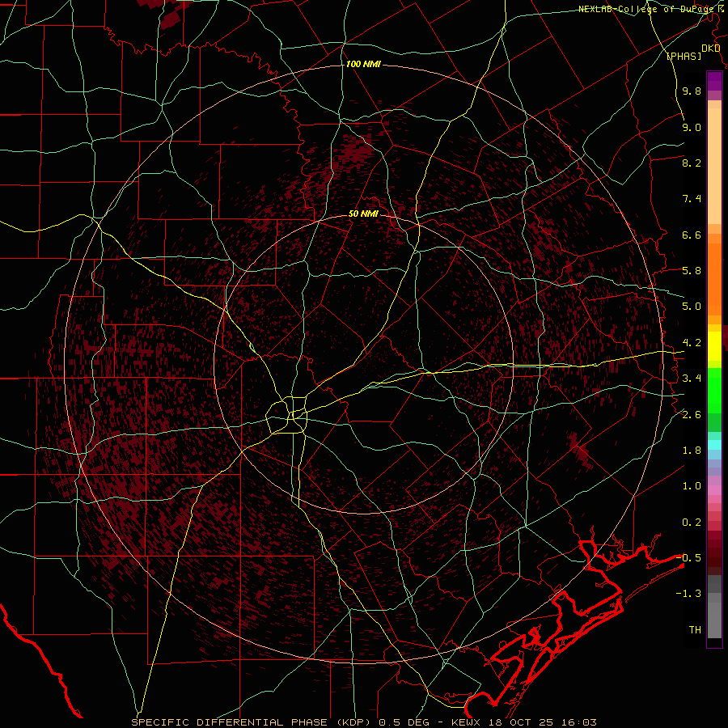Click the 9.0 value on color scale
Screen dimensions: 728x728
click(x=692, y=127)
